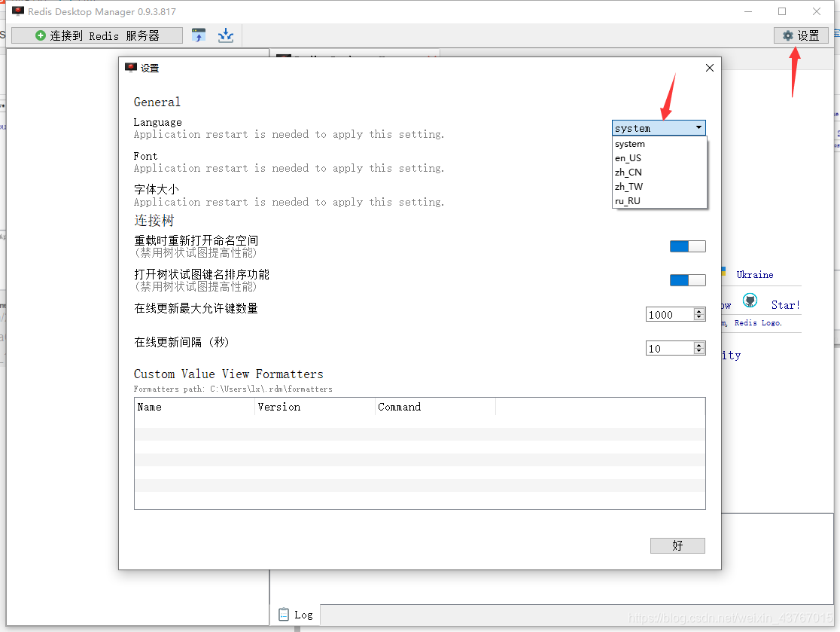
Task: Click the Redis Logo link text
Action: 757,322
